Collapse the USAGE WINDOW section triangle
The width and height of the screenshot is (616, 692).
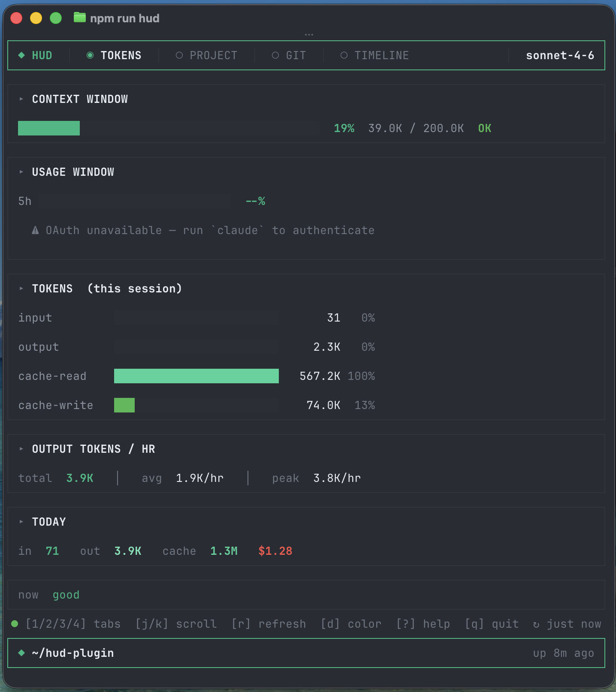[21, 172]
